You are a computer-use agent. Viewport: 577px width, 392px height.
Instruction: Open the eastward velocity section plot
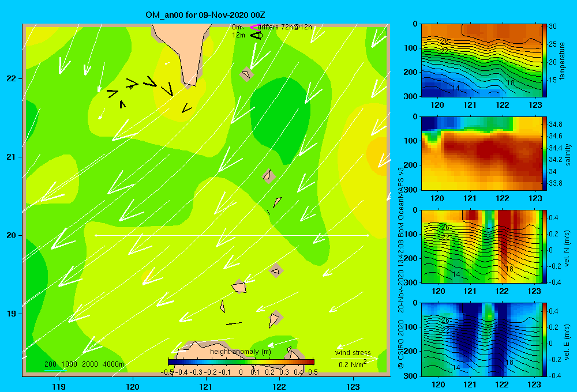click(482, 340)
